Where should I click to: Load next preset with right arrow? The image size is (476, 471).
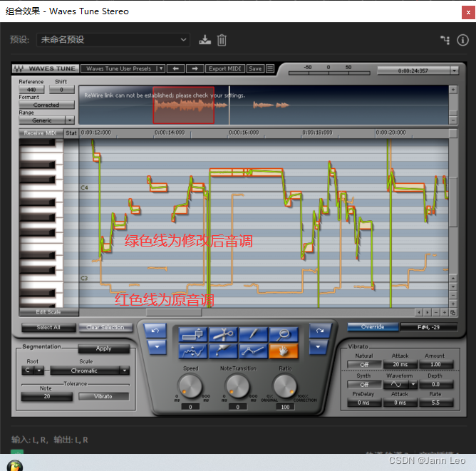click(x=195, y=68)
